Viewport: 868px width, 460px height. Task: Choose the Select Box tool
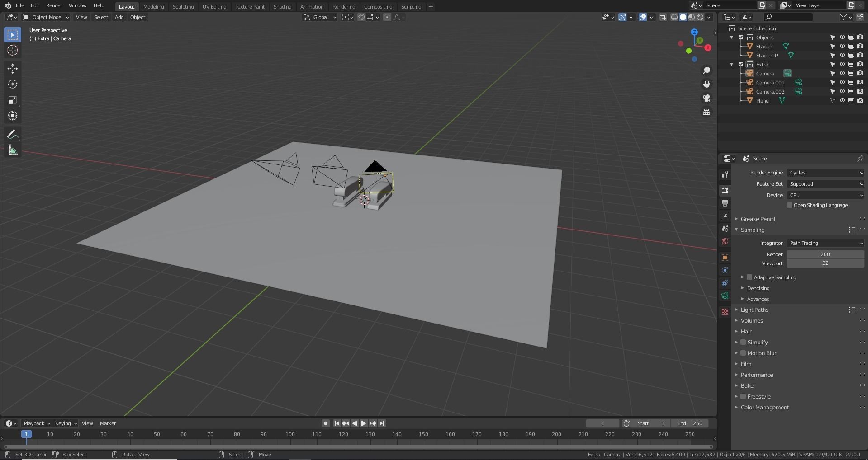click(x=13, y=34)
